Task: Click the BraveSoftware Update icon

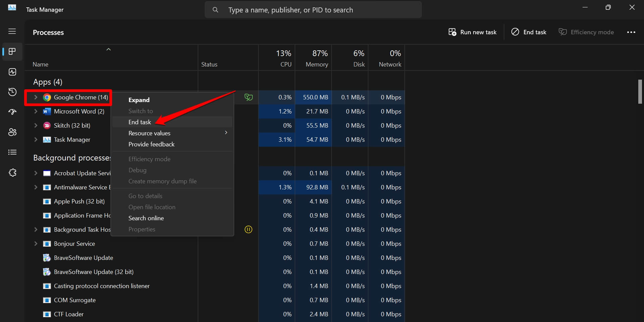Action: click(x=47, y=258)
